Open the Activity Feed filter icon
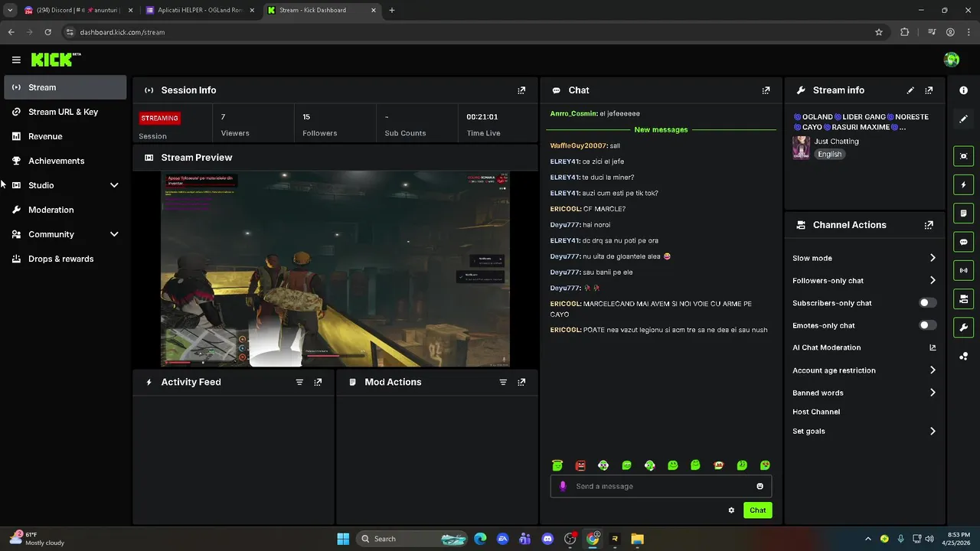 point(299,382)
